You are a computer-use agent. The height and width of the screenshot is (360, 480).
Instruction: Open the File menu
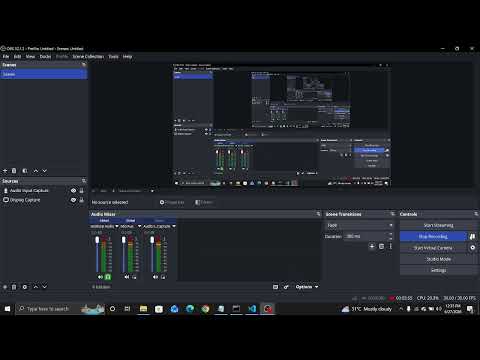(x=6, y=56)
